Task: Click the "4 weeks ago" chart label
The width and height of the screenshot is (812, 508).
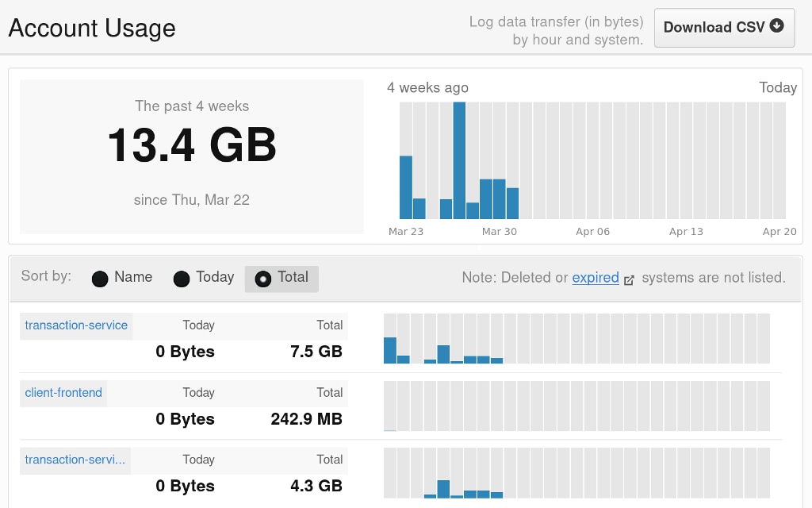Action: tap(427, 87)
